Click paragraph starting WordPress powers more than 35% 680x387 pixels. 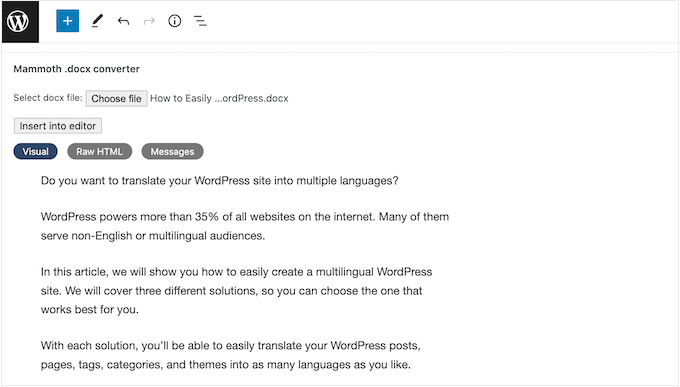[x=245, y=226]
